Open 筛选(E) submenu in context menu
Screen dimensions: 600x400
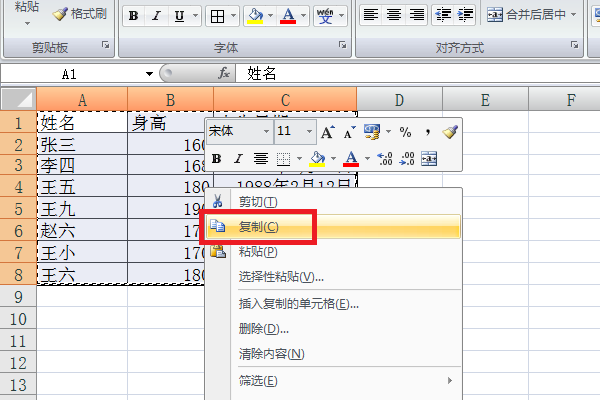(334, 380)
